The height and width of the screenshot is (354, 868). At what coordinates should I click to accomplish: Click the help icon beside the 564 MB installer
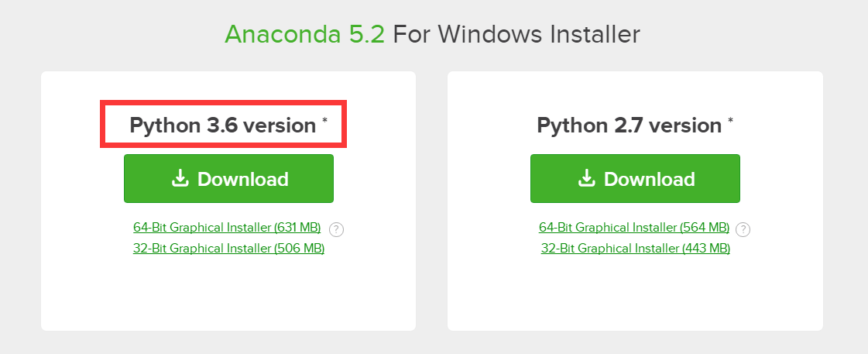click(x=743, y=229)
